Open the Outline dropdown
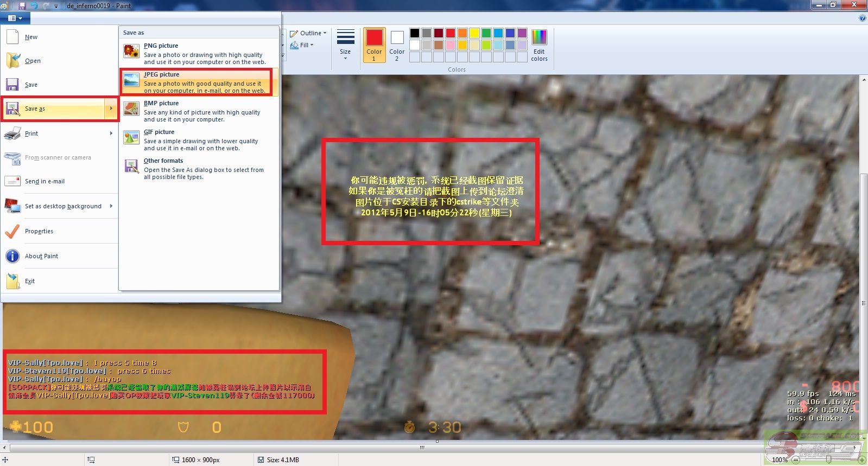 point(308,33)
